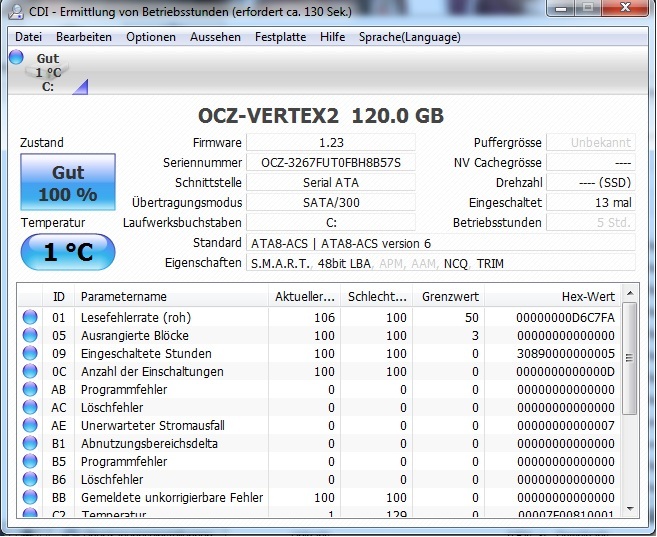
Task: Sort by the ID column header
Action: (59, 297)
